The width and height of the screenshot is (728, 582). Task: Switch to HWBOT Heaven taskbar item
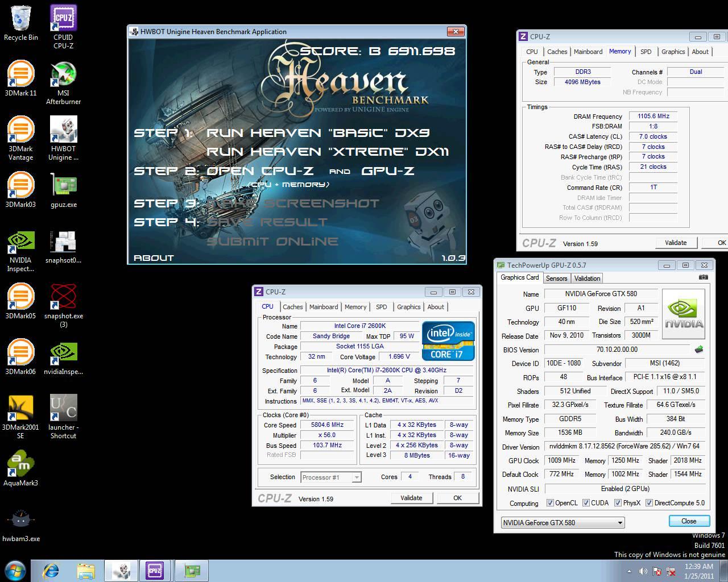point(121,570)
